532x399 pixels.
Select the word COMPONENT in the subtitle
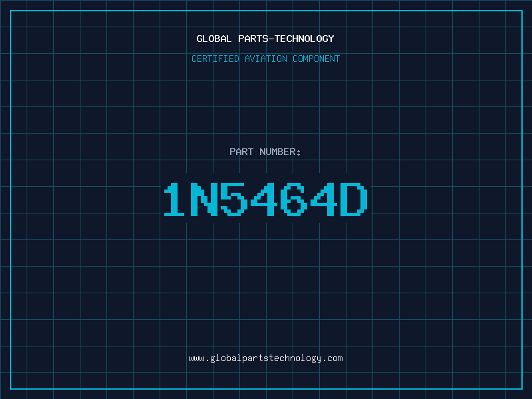coord(317,59)
